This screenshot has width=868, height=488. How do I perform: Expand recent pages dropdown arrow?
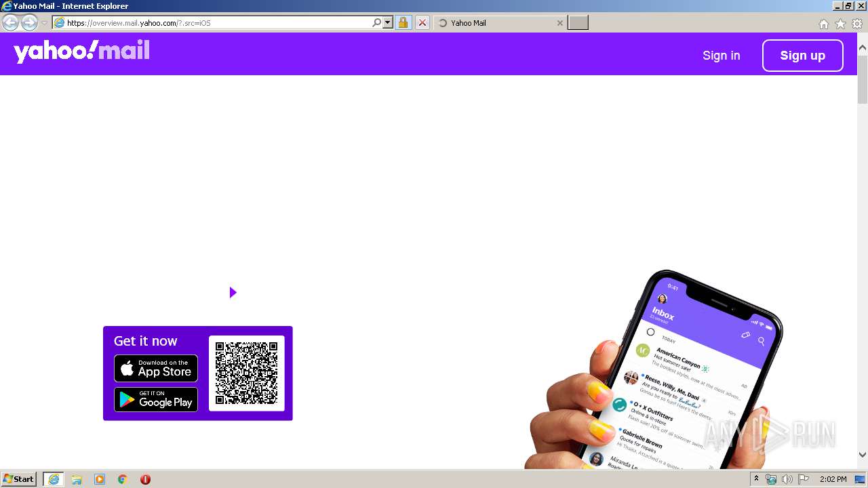tap(44, 23)
